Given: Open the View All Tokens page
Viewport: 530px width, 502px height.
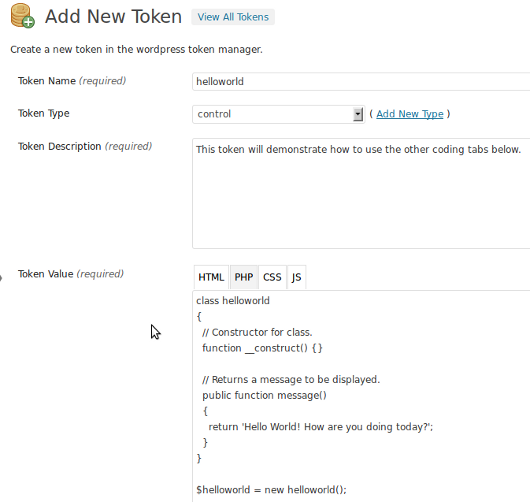Looking at the screenshot, I should 233,17.
